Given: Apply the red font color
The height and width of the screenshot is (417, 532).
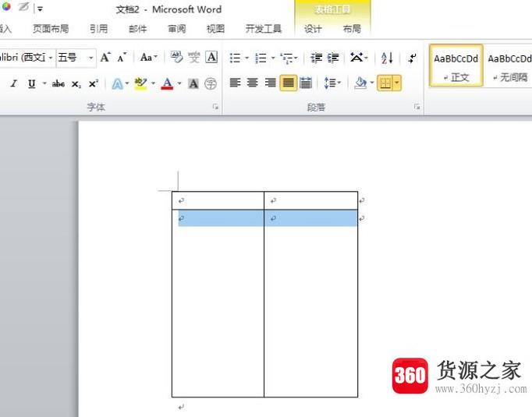Looking at the screenshot, I should 167,83.
